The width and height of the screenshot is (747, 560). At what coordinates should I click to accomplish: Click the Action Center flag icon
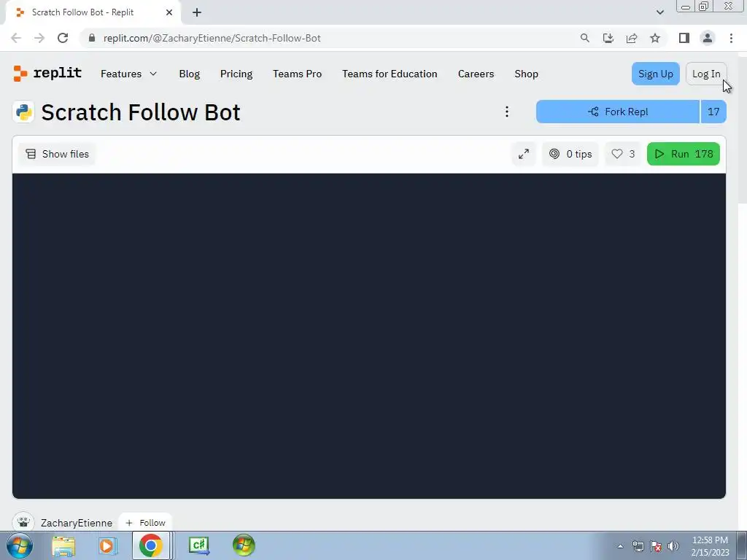pyautogui.click(x=656, y=546)
